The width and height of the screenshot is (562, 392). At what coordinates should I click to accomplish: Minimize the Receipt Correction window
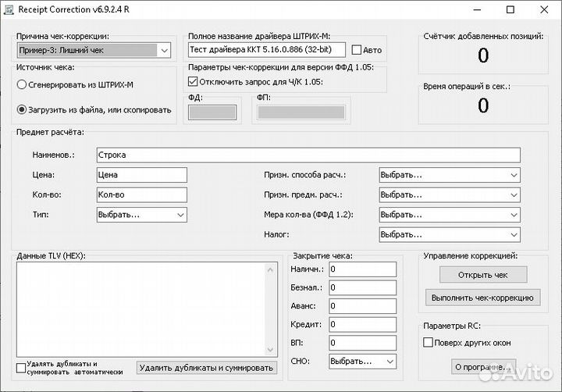477,10
